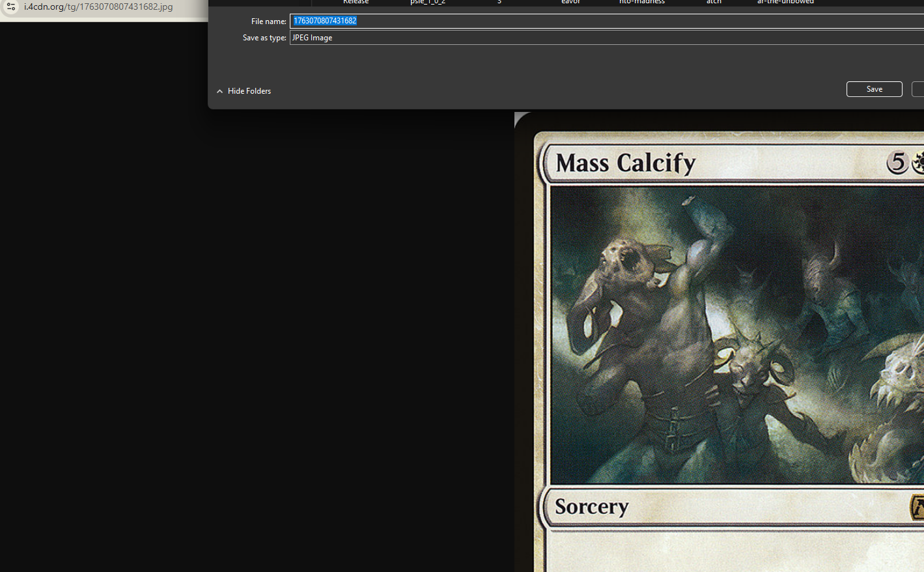The height and width of the screenshot is (572, 924).
Task: Select the i.4cdn.org URL in the address bar
Action: pos(98,7)
